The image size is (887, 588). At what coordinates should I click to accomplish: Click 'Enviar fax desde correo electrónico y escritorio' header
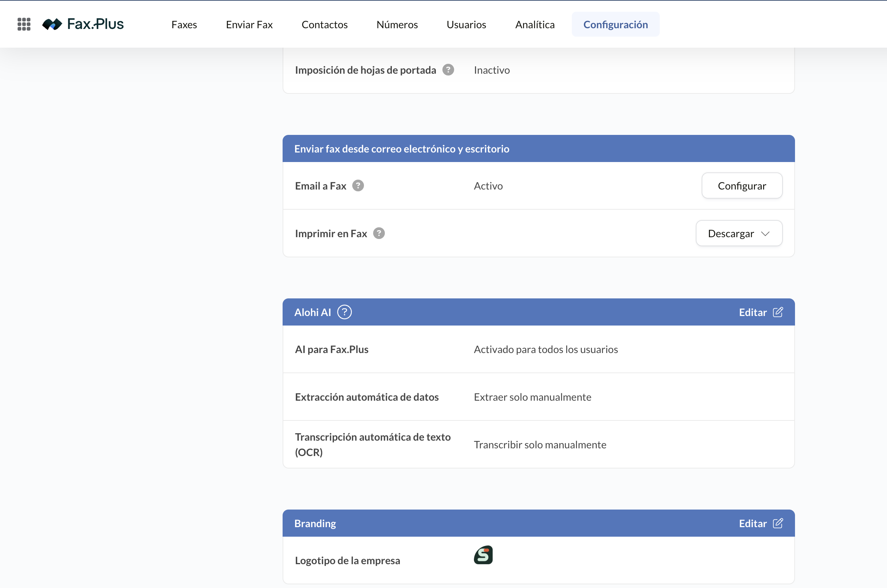click(x=401, y=149)
